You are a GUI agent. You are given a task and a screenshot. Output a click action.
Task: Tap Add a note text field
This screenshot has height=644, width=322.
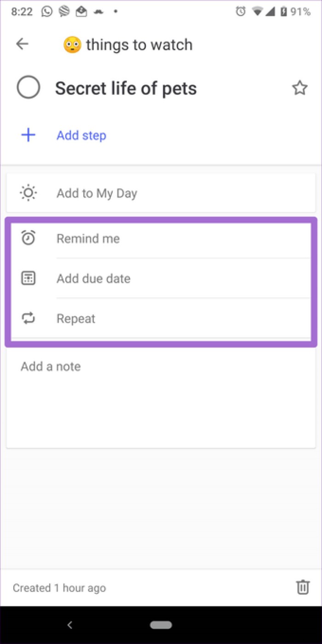tap(51, 366)
